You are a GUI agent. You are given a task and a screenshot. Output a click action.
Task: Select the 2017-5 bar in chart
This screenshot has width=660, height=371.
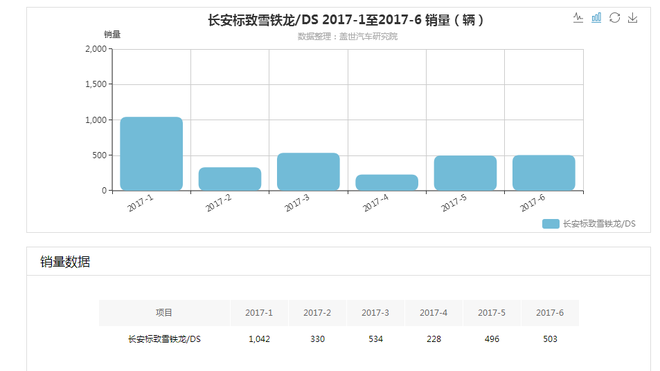click(466, 173)
